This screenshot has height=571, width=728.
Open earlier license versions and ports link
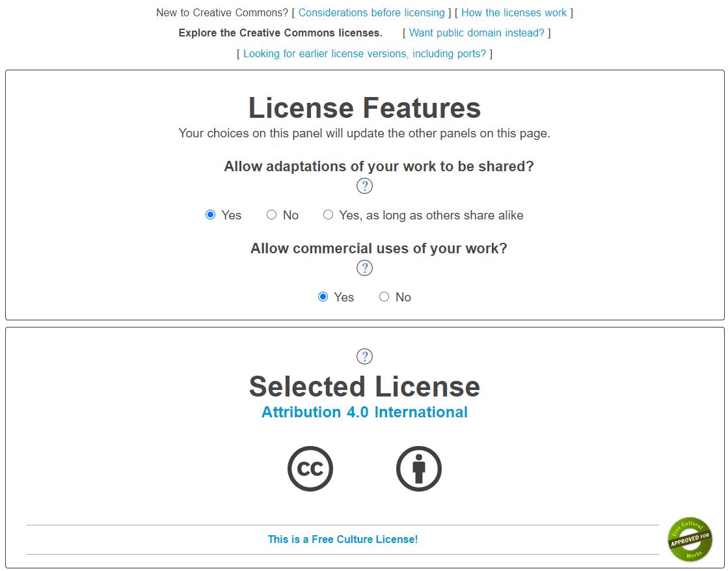click(364, 53)
